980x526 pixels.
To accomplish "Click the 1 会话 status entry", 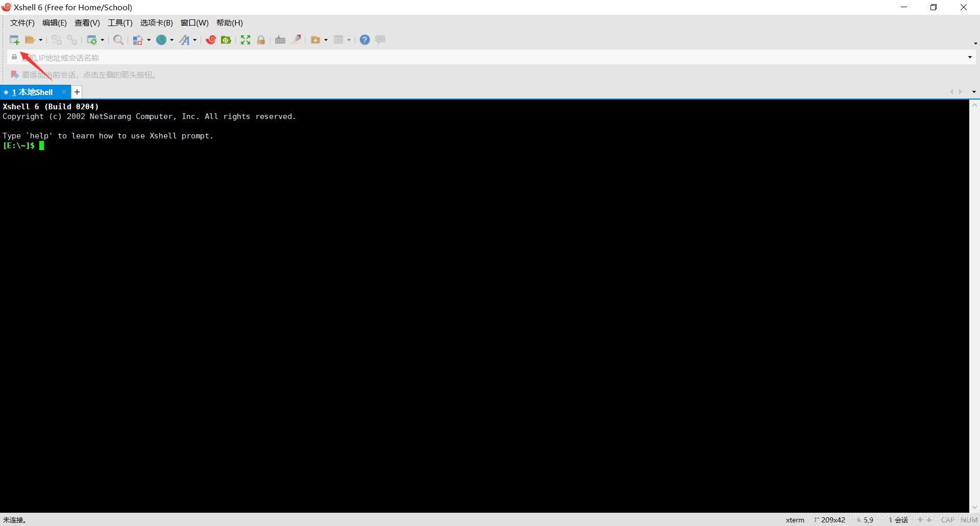I will 898,520.
